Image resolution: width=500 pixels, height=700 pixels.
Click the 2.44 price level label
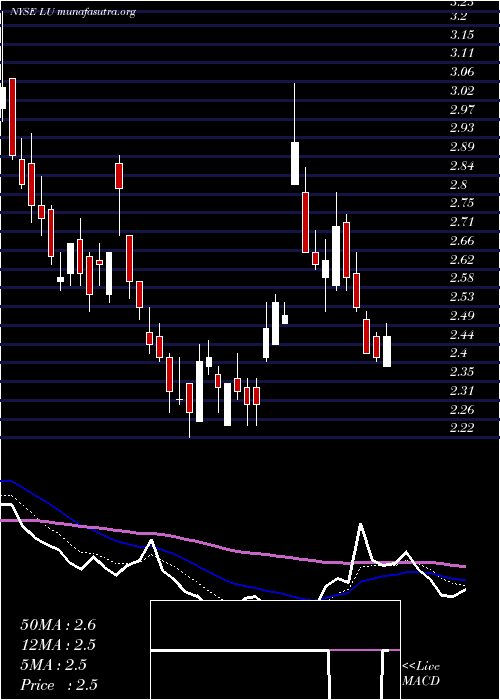click(x=462, y=334)
